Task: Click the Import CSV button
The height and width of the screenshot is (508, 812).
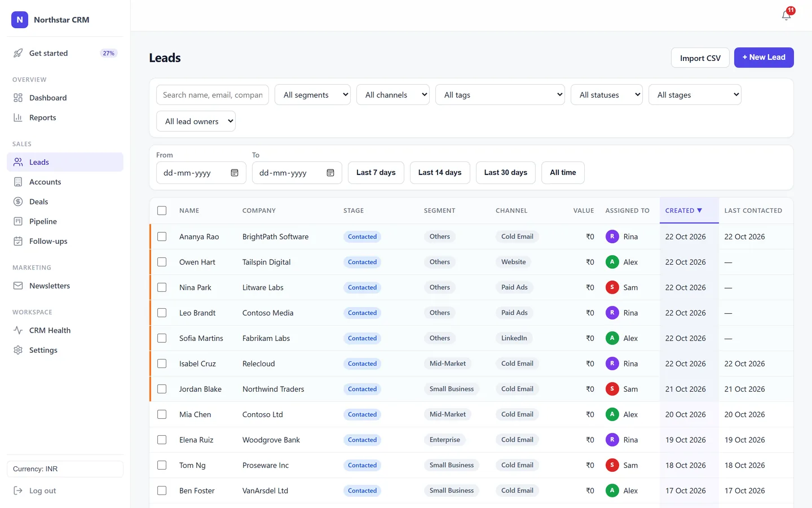Action: coord(700,58)
